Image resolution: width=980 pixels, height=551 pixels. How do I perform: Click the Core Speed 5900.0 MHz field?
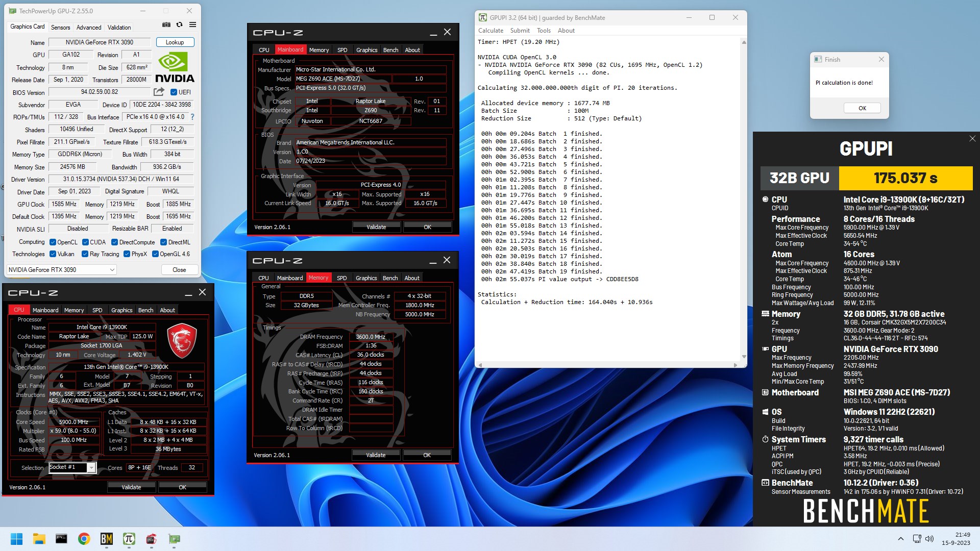point(73,422)
